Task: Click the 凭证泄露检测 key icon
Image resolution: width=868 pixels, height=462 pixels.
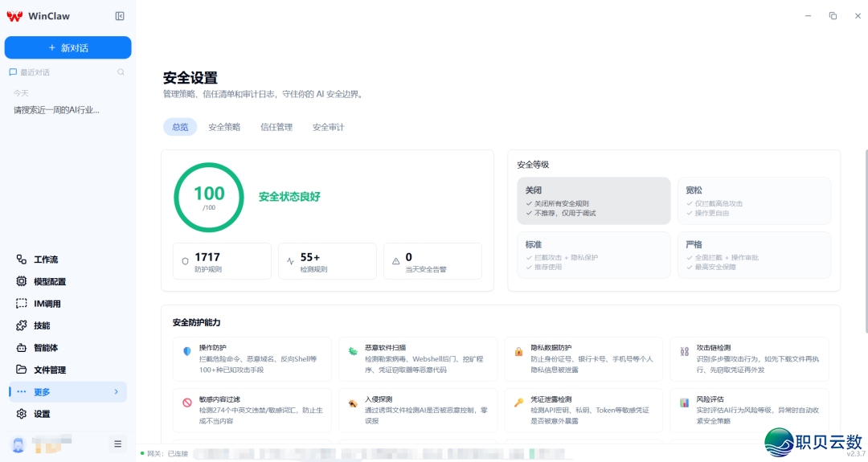Action: [x=518, y=403]
